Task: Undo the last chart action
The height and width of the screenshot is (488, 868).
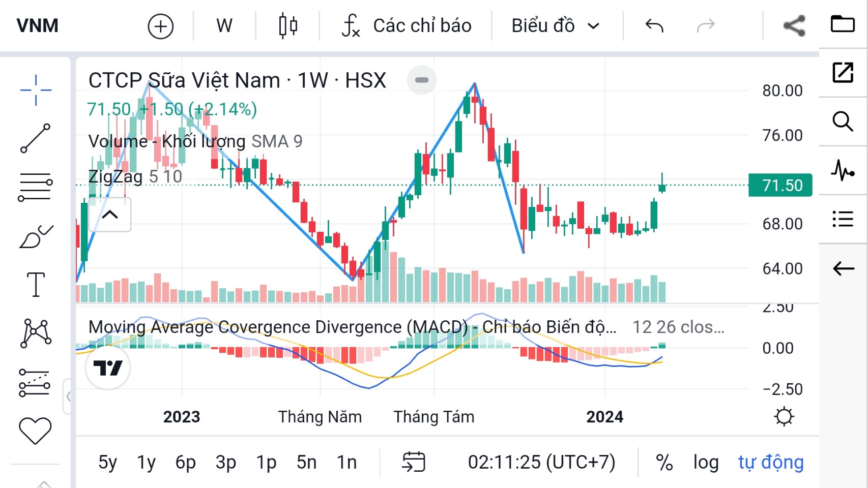Action: pyautogui.click(x=654, y=25)
